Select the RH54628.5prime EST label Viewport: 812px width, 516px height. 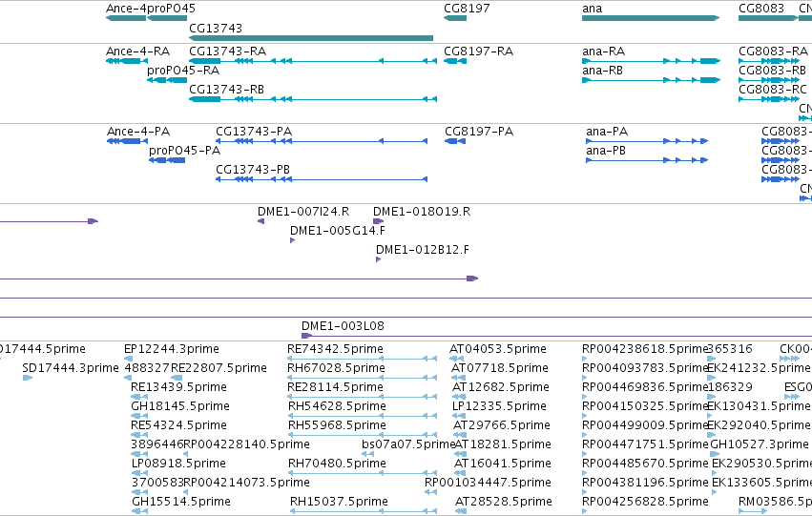pos(337,406)
